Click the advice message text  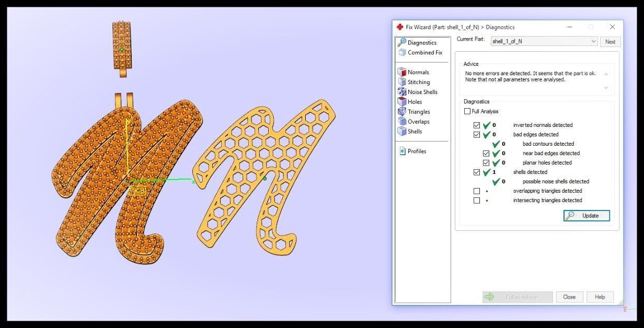click(x=530, y=77)
